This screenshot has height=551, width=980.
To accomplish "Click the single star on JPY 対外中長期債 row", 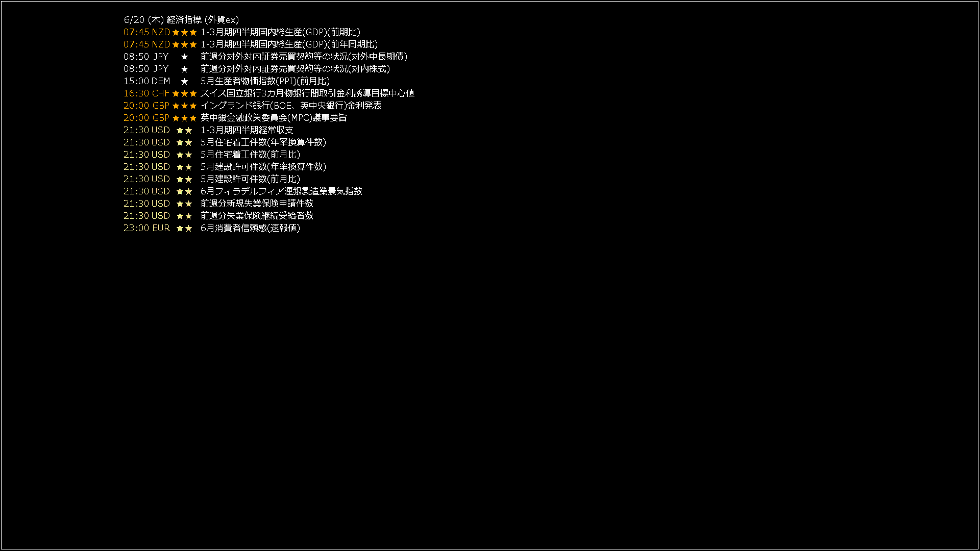I will 184,57.
